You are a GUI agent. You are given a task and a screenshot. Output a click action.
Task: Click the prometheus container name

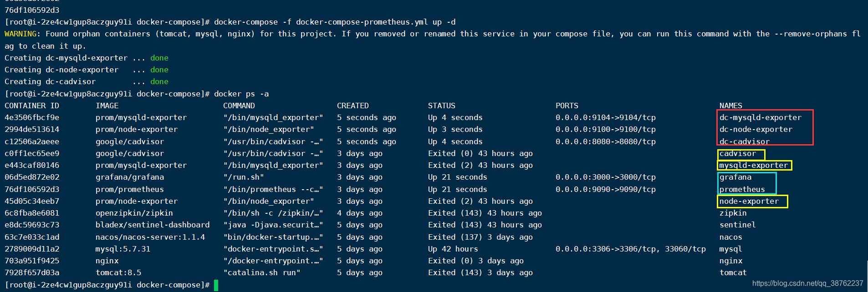point(742,189)
